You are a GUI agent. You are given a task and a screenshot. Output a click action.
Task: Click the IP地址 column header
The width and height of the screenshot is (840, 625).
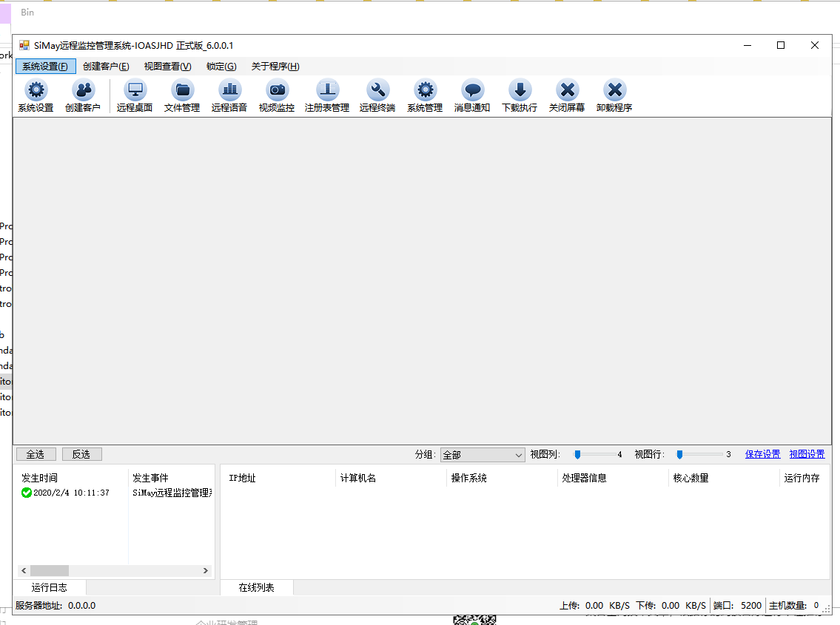pos(280,478)
